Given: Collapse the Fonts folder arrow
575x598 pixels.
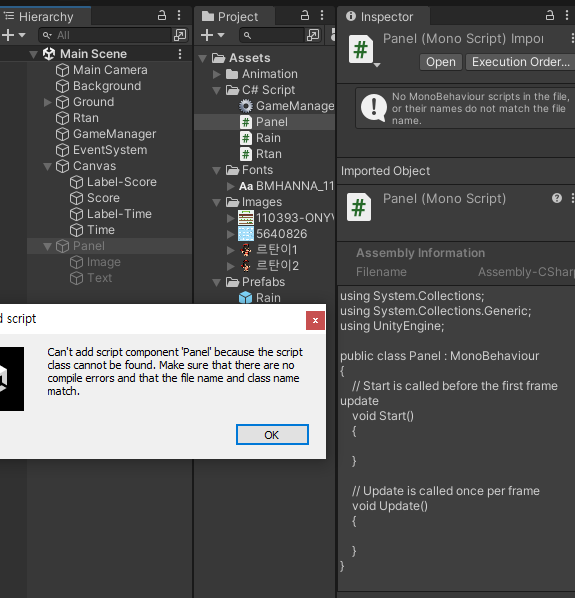Looking at the screenshot, I should click(217, 170).
